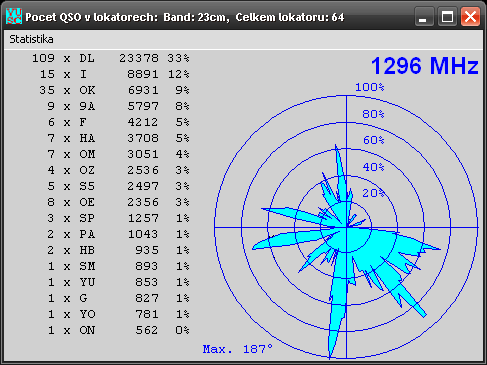Close the Pocet QSO window
This screenshot has width=487, height=365.
470,16
